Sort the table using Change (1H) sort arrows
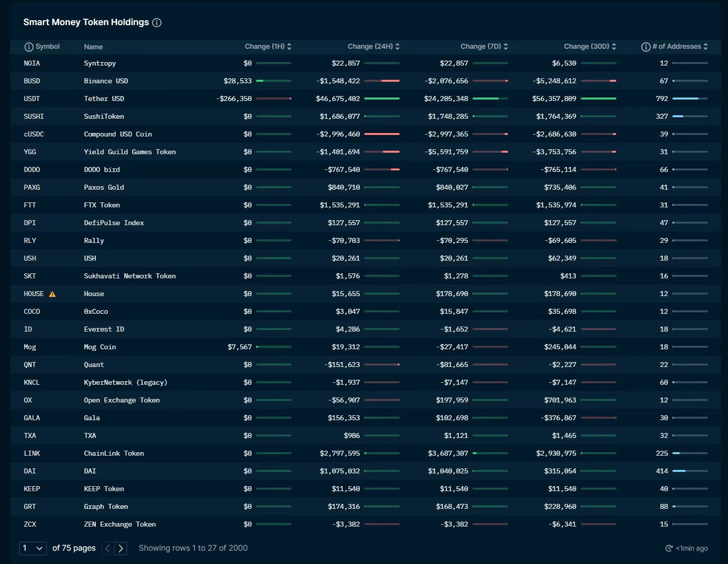This screenshot has width=728, height=564. click(x=289, y=46)
